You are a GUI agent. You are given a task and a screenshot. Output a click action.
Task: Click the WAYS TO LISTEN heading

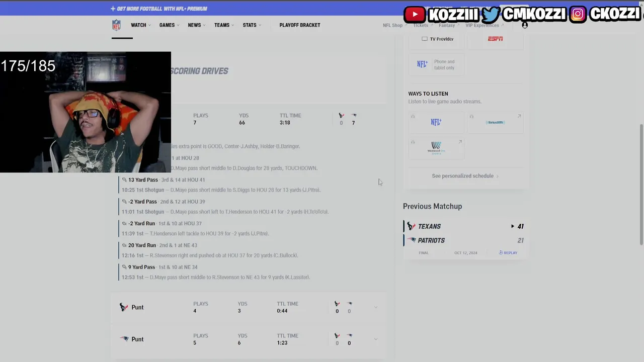[x=428, y=94]
